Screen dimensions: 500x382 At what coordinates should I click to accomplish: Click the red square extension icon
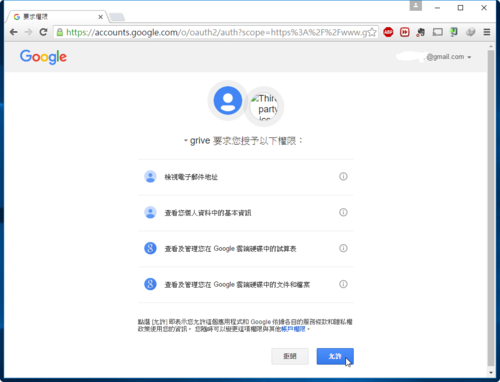coord(405,32)
